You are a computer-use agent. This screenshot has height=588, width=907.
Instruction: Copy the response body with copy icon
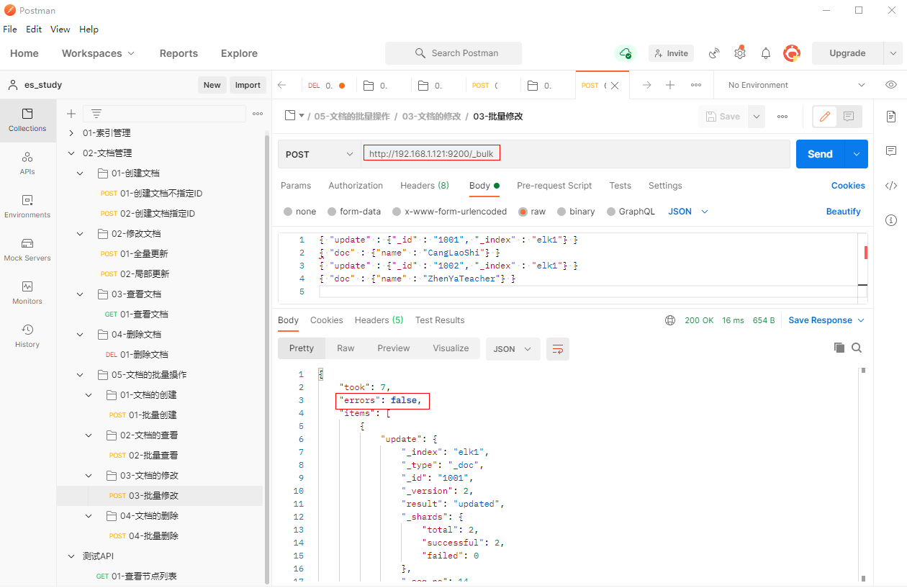[839, 348]
